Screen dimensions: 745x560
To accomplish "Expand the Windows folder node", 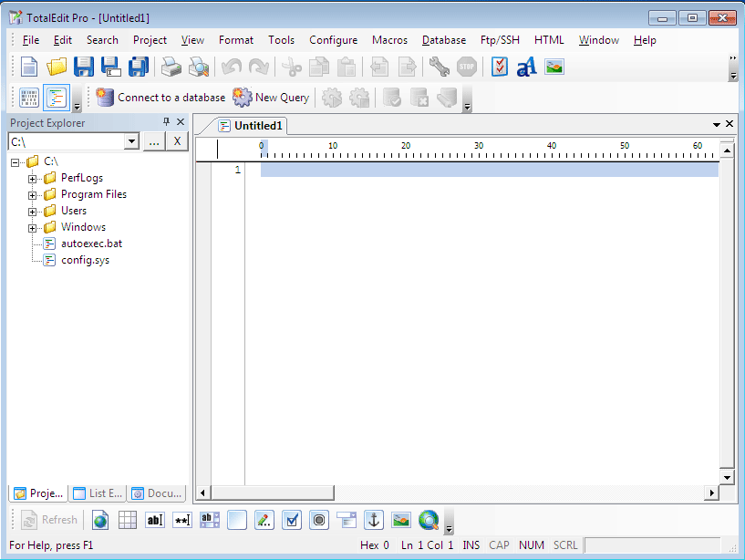I will click(32, 228).
